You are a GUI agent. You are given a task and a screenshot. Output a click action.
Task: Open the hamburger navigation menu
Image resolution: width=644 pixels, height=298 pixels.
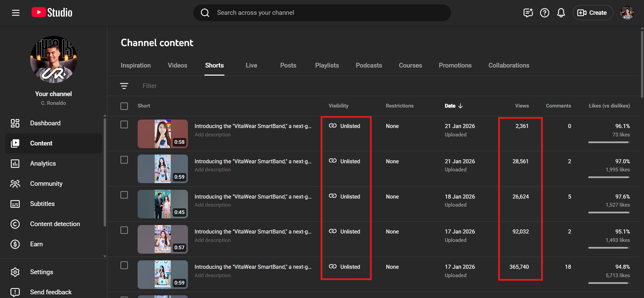tap(16, 13)
